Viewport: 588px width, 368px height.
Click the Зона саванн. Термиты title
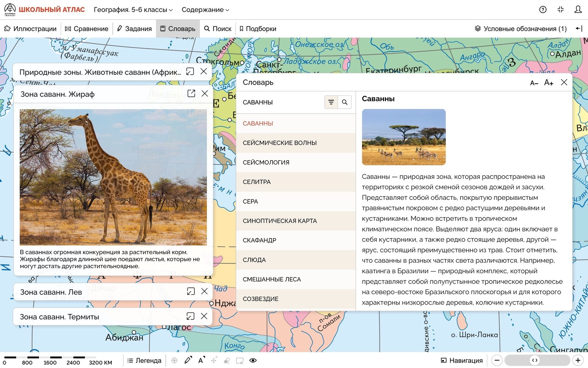point(60,317)
